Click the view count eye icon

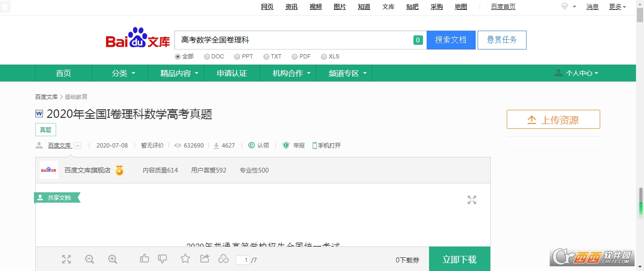(x=178, y=146)
